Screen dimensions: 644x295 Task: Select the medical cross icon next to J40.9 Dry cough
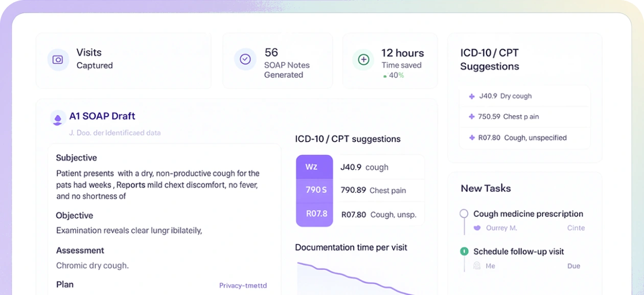[x=471, y=96]
